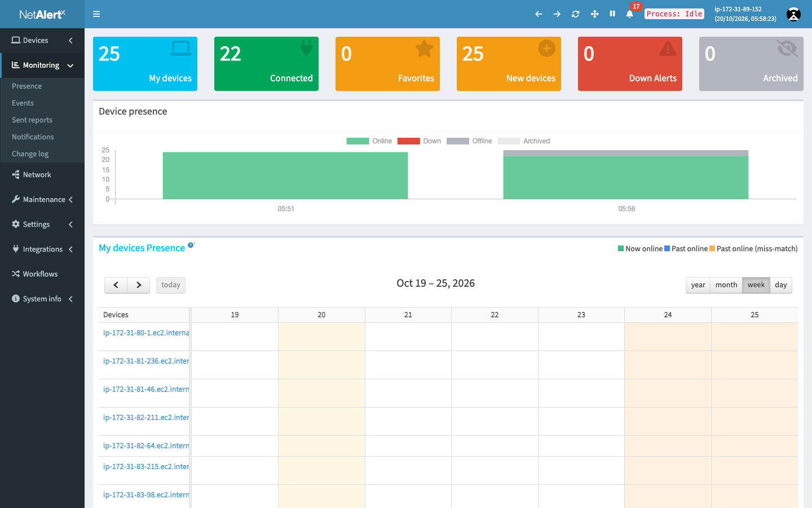Click the laptop icon on My devices tile
This screenshot has height=508, width=812.
coord(181,49)
